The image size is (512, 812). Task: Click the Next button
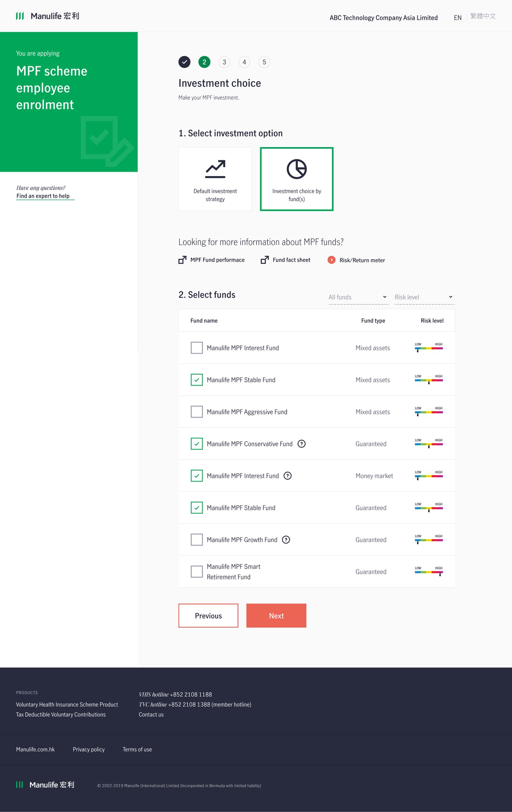(x=276, y=615)
